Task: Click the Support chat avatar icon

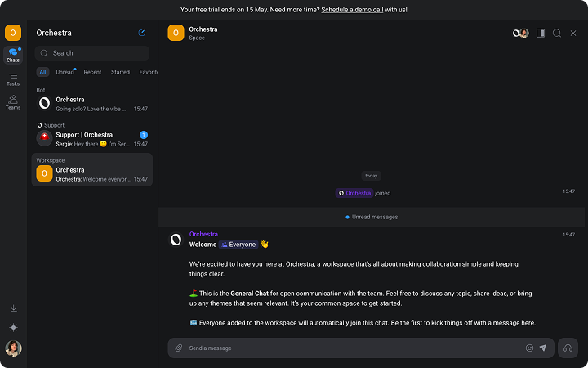Action: (x=44, y=138)
